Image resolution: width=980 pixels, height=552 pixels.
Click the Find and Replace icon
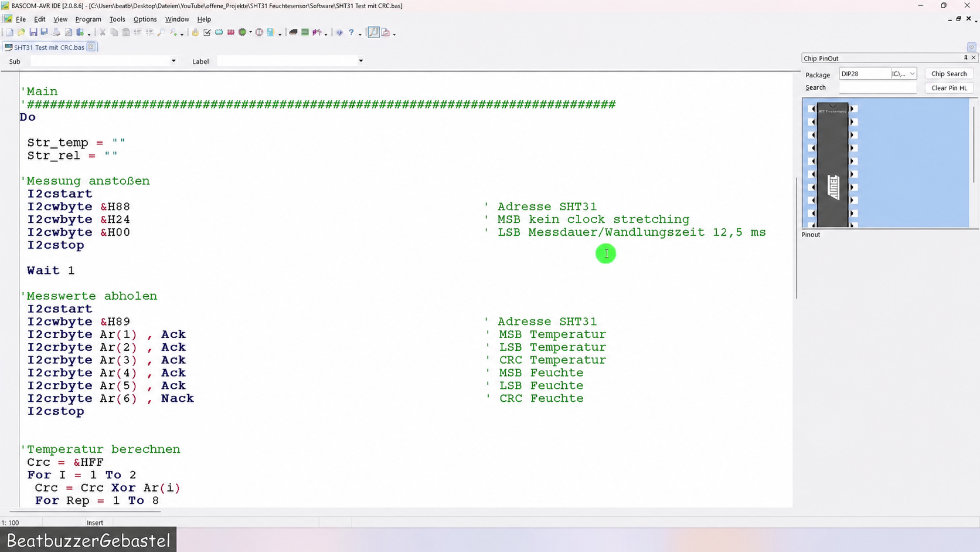click(173, 32)
